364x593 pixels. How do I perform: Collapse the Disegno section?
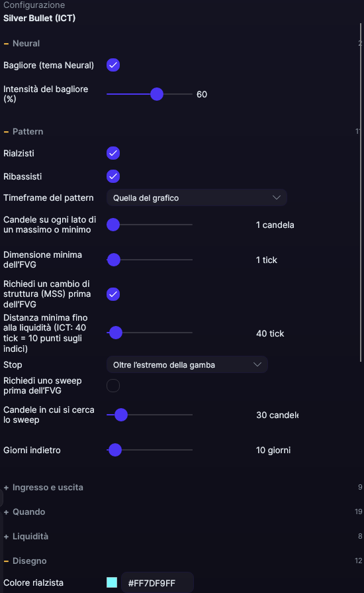click(25, 561)
